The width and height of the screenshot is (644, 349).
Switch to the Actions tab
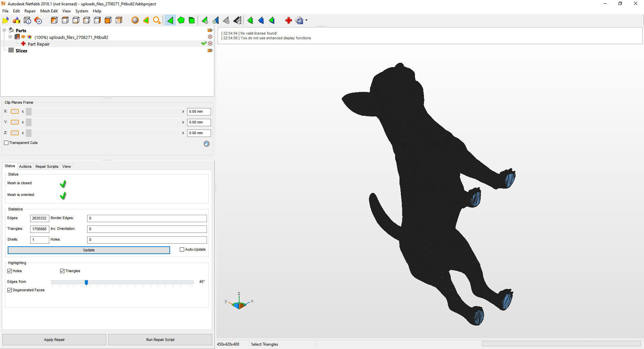tap(25, 166)
